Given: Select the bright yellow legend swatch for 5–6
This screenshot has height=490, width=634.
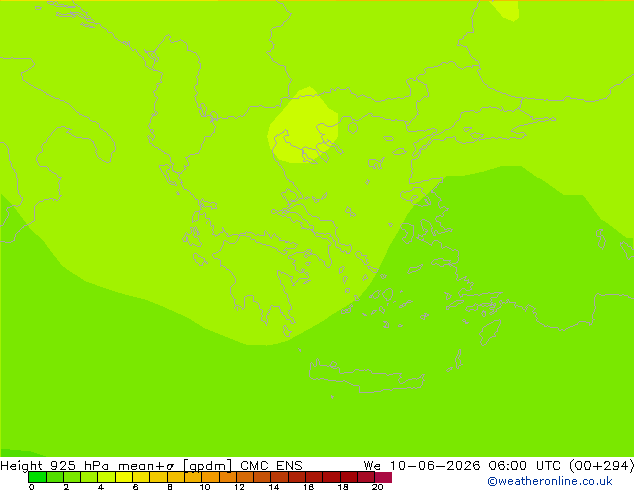Looking at the screenshot, I should point(124,477).
